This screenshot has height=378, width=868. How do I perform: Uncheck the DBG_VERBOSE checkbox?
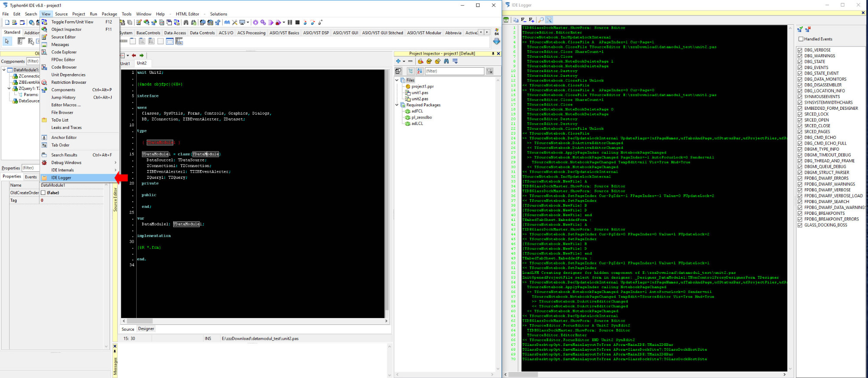point(800,50)
